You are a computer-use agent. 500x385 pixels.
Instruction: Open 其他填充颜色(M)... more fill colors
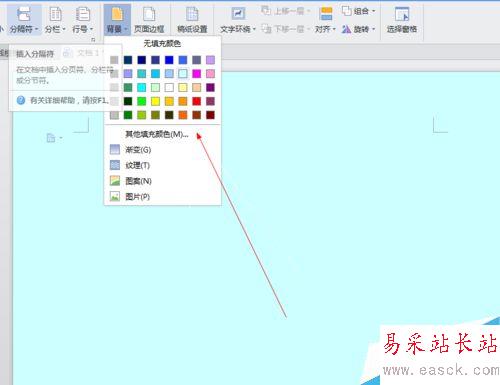157,134
